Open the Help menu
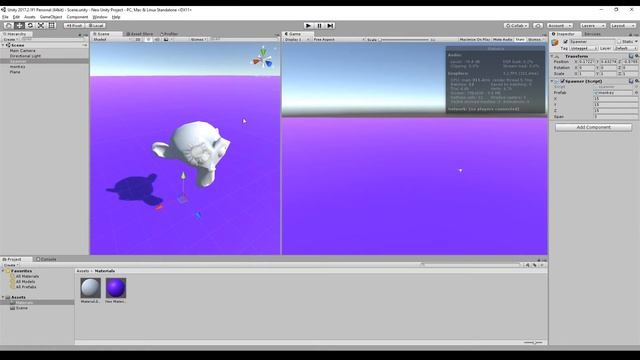 (x=116, y=17)
